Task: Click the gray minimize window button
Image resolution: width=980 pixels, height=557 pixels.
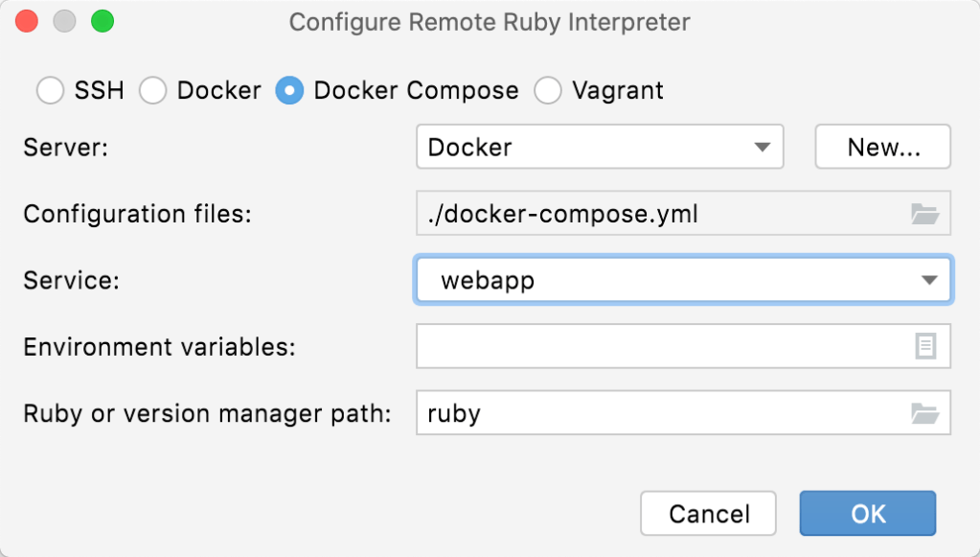Action: coord(64,20)
